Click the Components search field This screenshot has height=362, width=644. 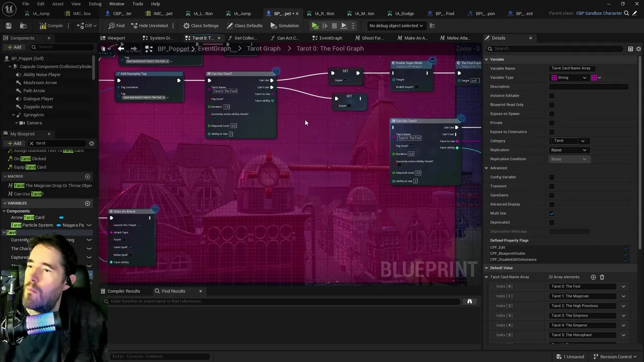pos(61,47)
